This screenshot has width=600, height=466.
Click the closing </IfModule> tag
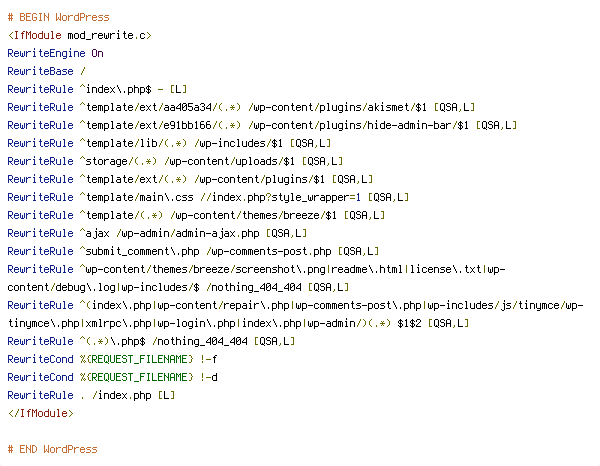41,414
